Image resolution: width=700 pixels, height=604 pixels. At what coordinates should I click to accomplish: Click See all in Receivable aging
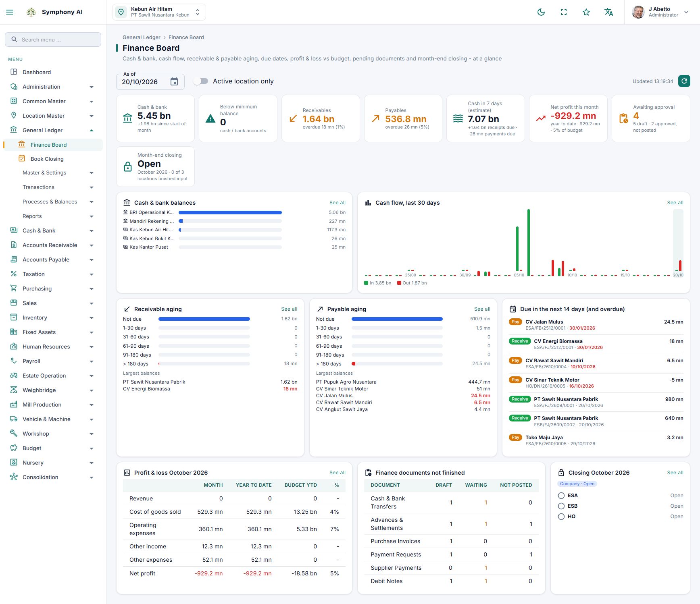point(289,309)
